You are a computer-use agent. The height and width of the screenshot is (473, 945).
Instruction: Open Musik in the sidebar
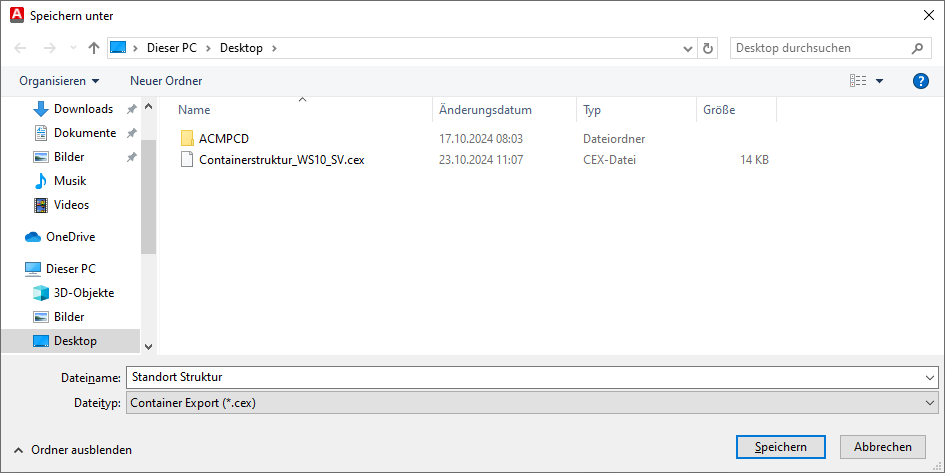[70, 181]
